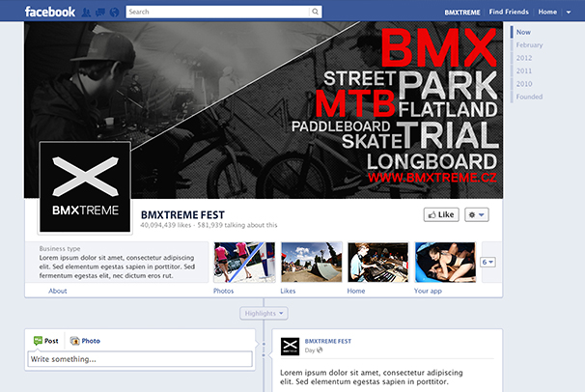Viewport: 585px width, 392px height.
Task: Click the search magnifier icon
Action: [314, 12]
